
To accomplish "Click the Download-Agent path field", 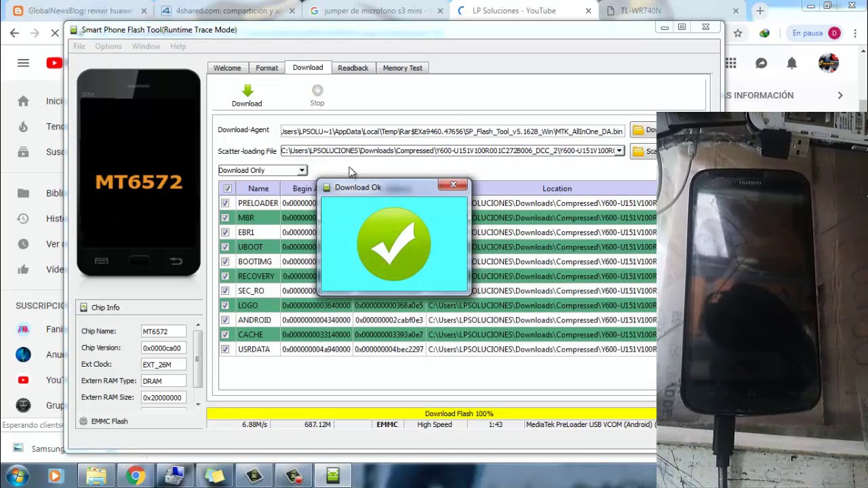I will click(452, 131).
